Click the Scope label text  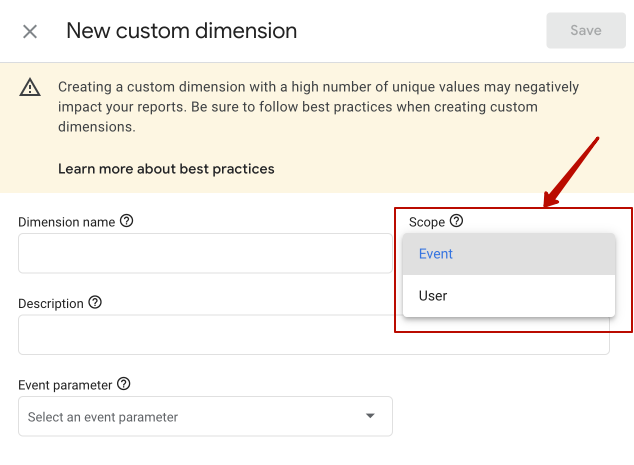tap(427, 222)
